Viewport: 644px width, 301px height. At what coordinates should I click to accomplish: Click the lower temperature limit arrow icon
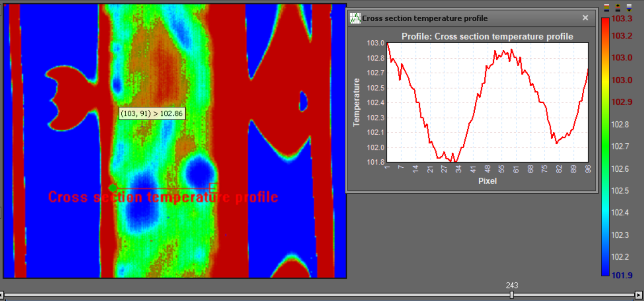629,8
